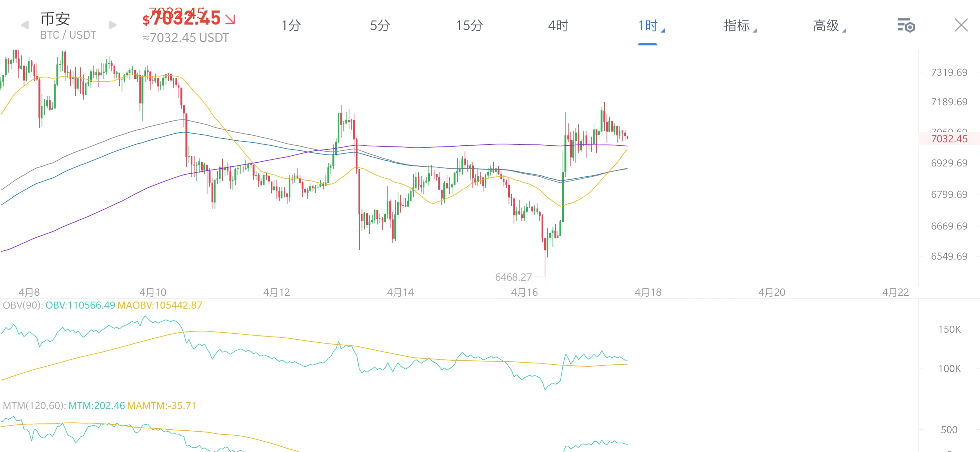Click the 4月16 date on time axis

click(524, 292)
